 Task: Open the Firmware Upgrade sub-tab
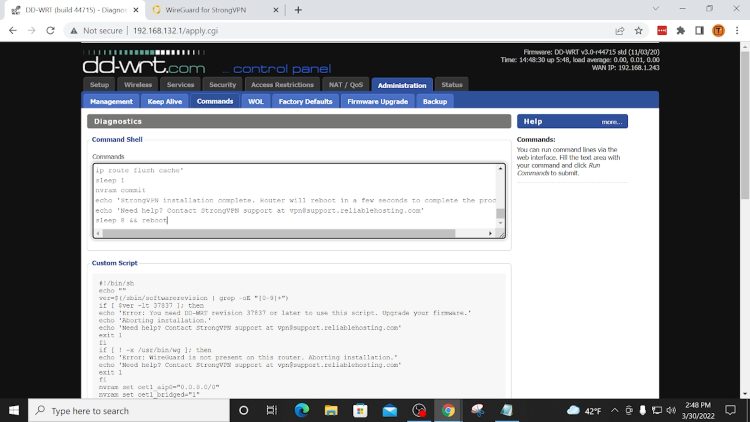pos(377,101)
